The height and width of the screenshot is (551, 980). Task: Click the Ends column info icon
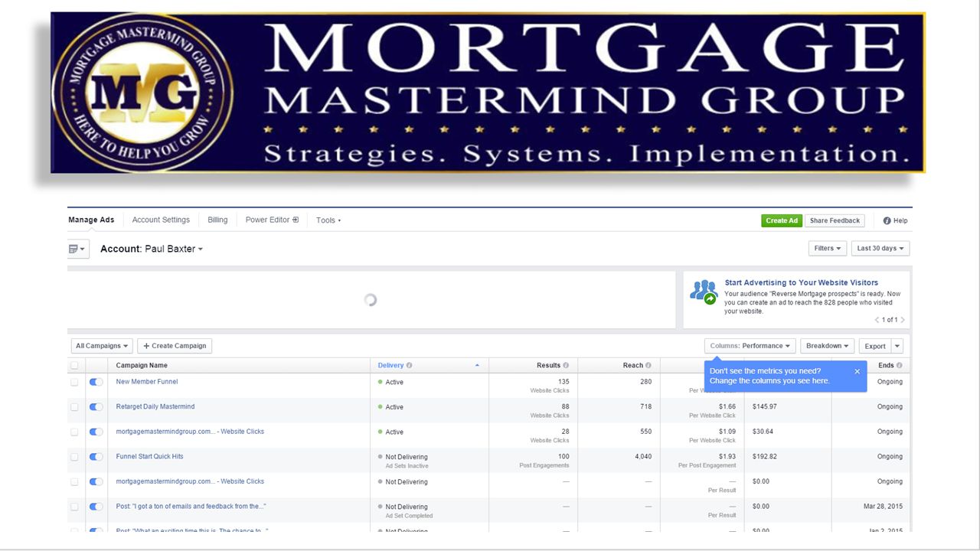click(899, 366)
